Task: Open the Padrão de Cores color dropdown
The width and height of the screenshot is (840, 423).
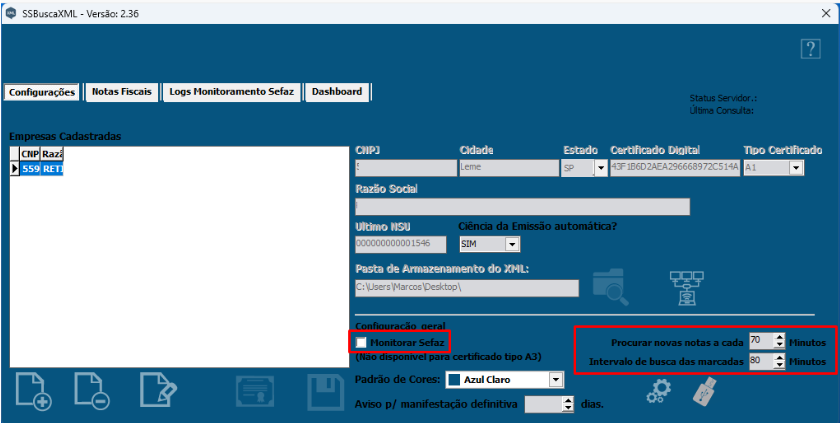Action: pyautogui.click(x=556, y=380)
